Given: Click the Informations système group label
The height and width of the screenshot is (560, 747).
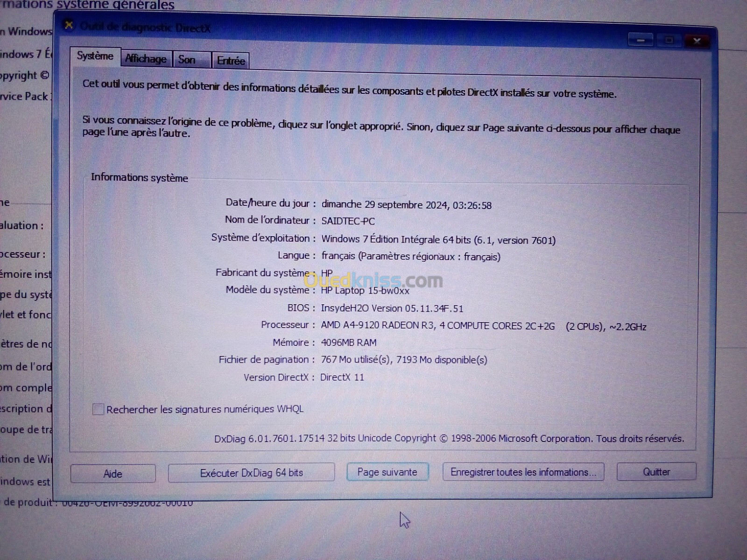Looking at the screenshot, I should coord(140,177).
